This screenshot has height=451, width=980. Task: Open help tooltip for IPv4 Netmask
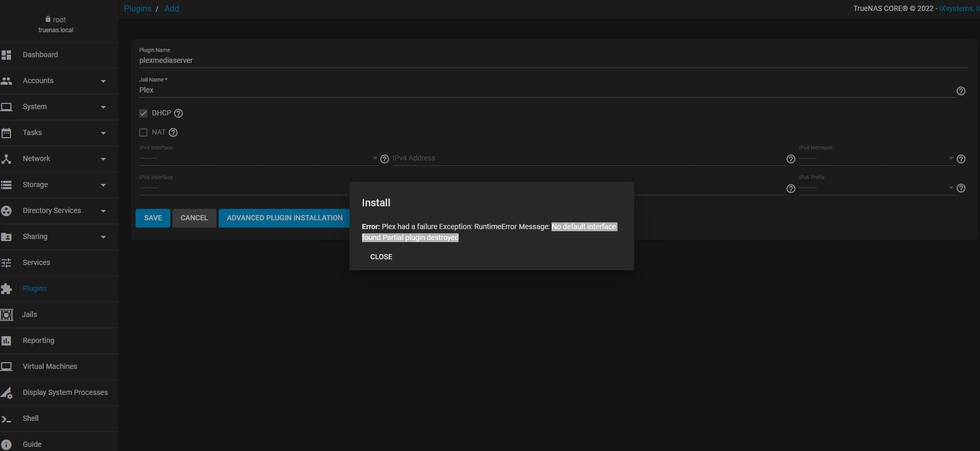[x=961, y=159]
